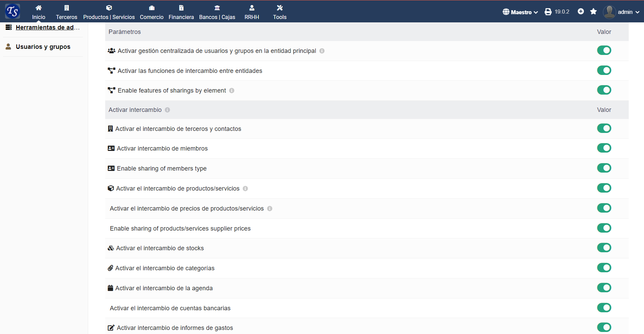
Task: Toggle intercambio de la agenda switch
Action: pyautogui.click(x=604, y=288)
